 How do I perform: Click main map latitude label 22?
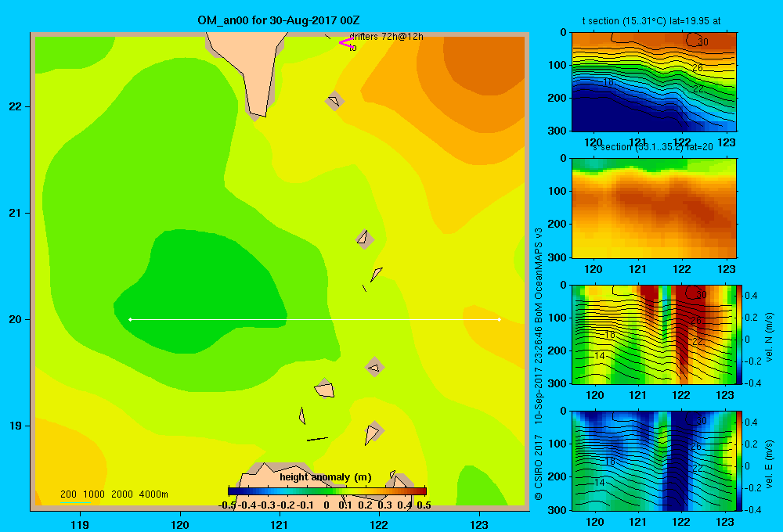point(15,106)
